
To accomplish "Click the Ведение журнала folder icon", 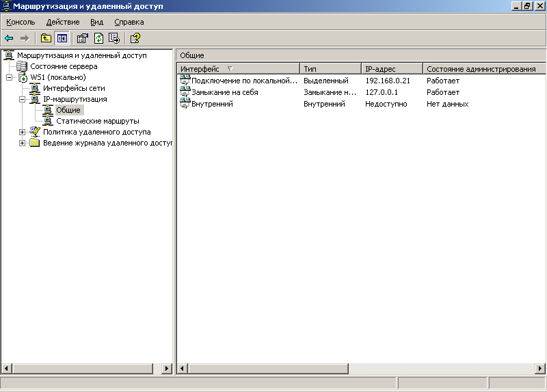I will pyautogui.click(x=35, y=143).
